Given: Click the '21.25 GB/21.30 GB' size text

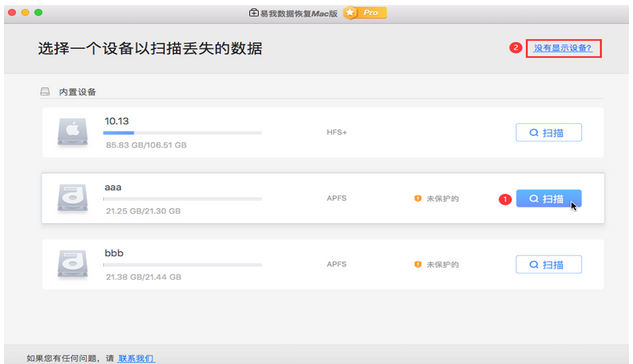Looking at the screenshot, I should pos(143,211).
